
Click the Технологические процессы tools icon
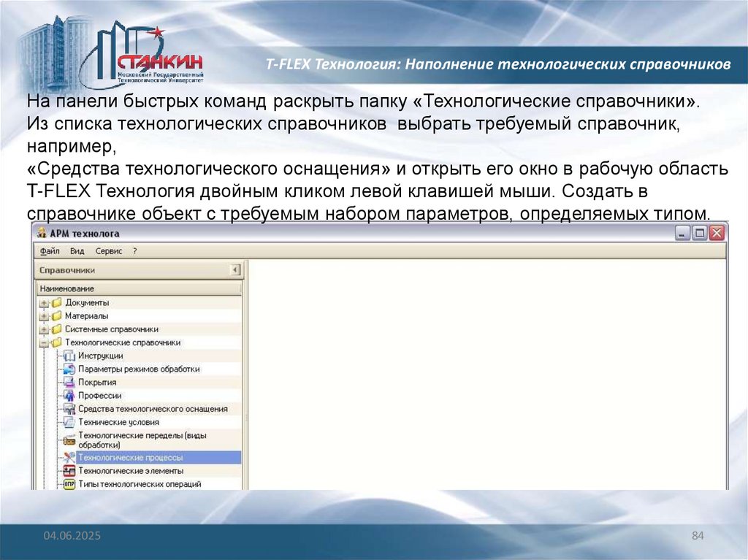click(x=69, y=458)
